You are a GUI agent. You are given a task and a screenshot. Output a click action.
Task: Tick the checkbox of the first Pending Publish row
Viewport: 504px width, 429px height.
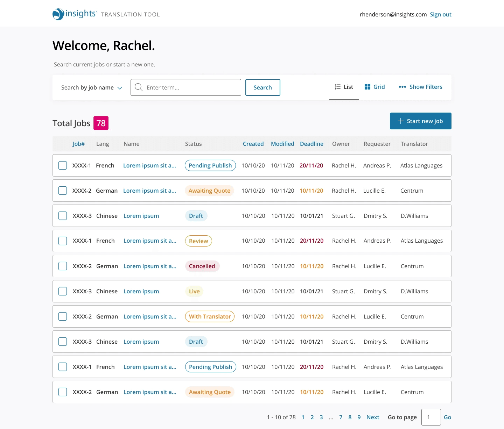pos(63,165)
